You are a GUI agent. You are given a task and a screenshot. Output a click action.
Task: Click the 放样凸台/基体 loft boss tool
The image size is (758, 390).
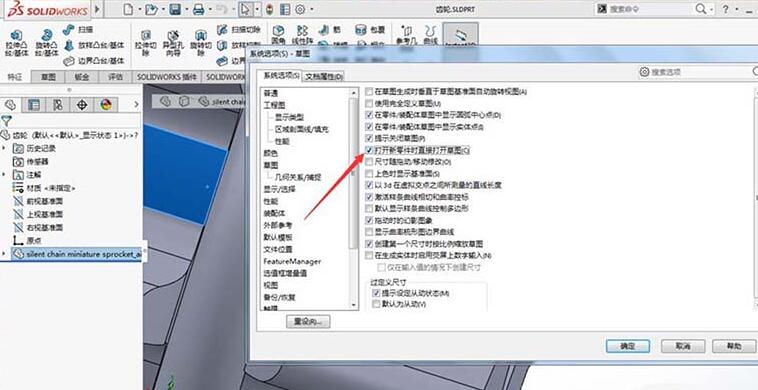94,45
